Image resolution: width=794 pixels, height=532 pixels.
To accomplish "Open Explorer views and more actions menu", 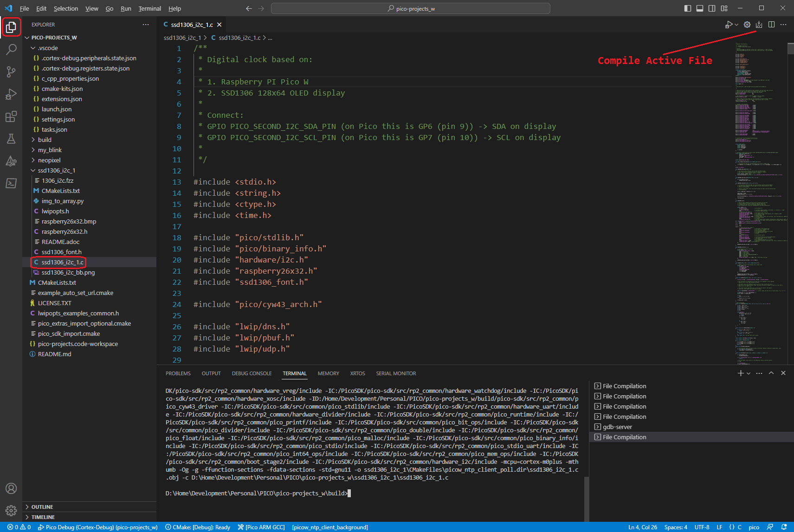I will [146, 25].
